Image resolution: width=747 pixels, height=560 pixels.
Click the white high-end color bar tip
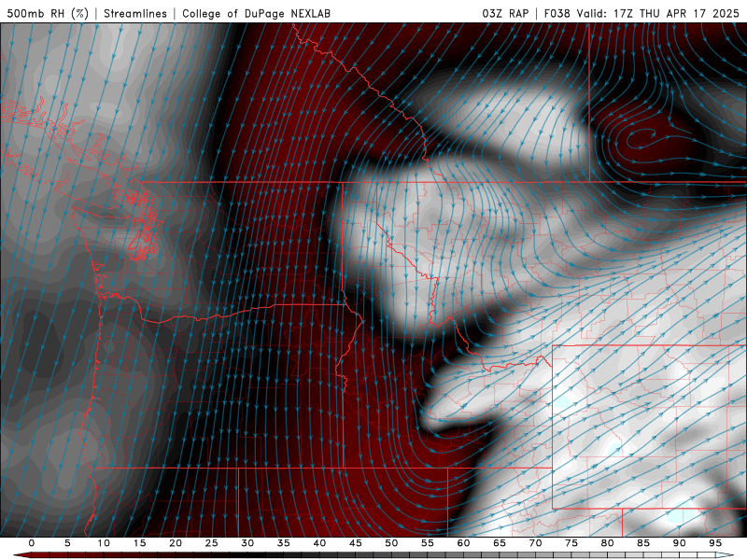coord(726,555)
